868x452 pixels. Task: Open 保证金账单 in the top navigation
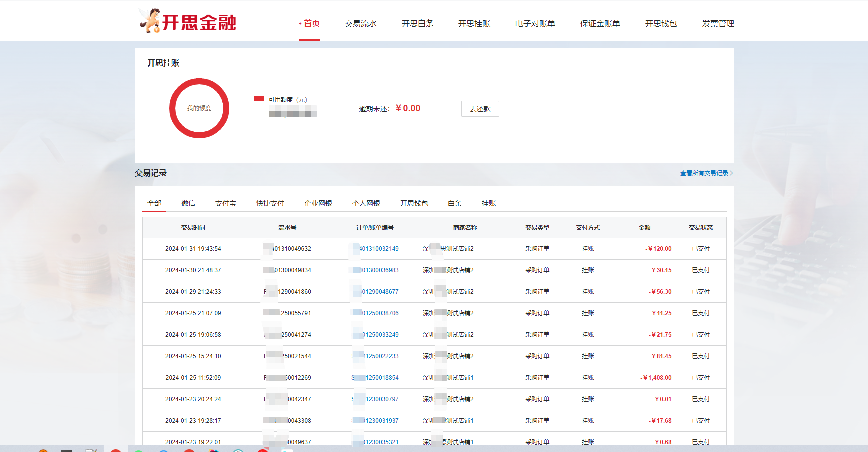point(600,24)
